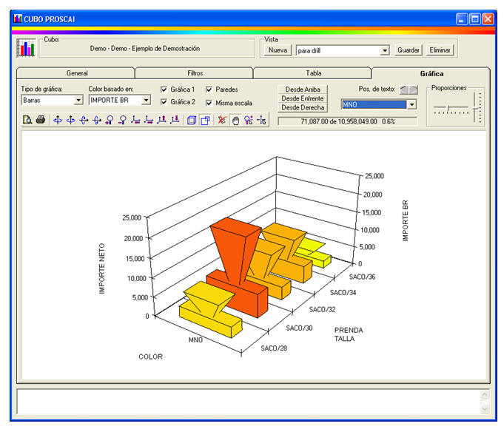Shift the chart left with left-arrow axis icon

[135, 120]
